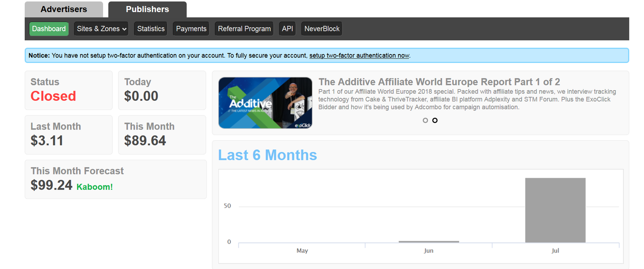This screenshot has width=644, height=269.
Task: Expand the Sites & Zones dropdown
Action: [x=101, y=29]
